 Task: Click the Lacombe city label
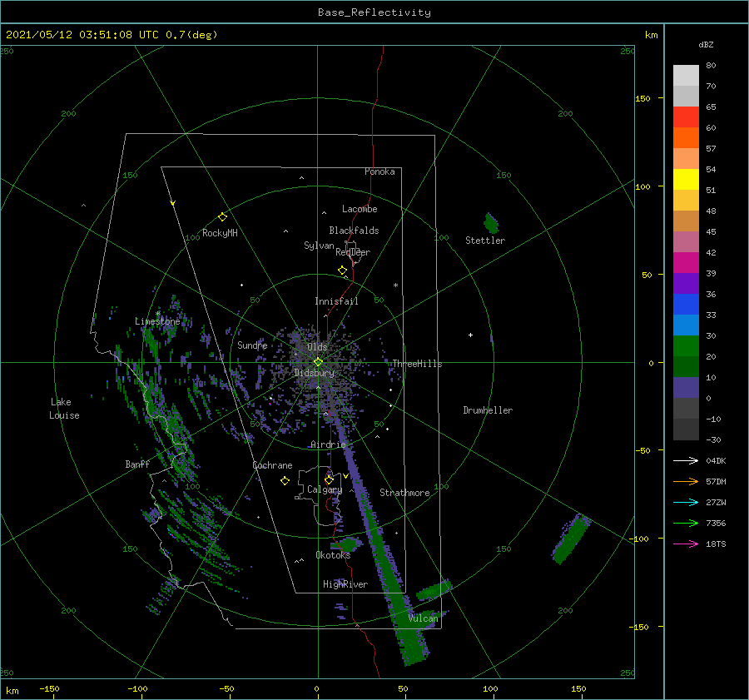pos(360,209)
